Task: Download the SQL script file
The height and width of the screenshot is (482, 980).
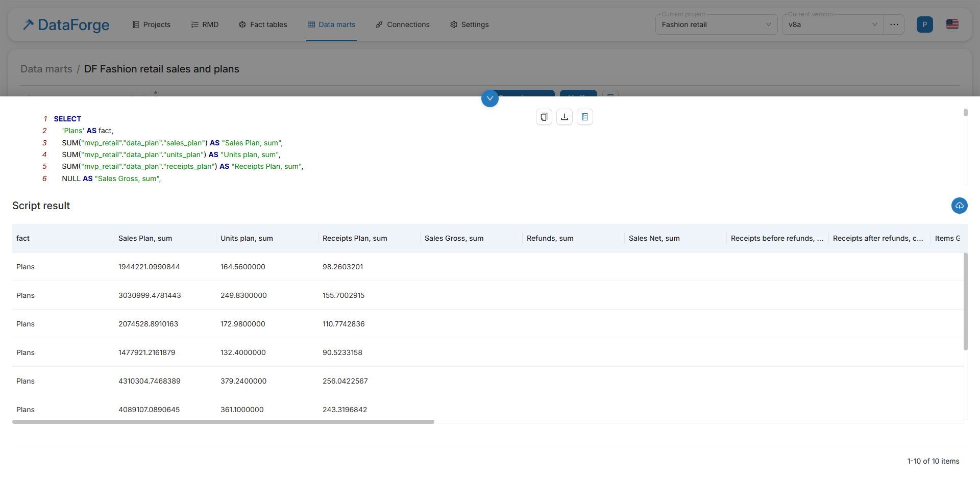Action: pyautogui.click(x=565, y=117)
